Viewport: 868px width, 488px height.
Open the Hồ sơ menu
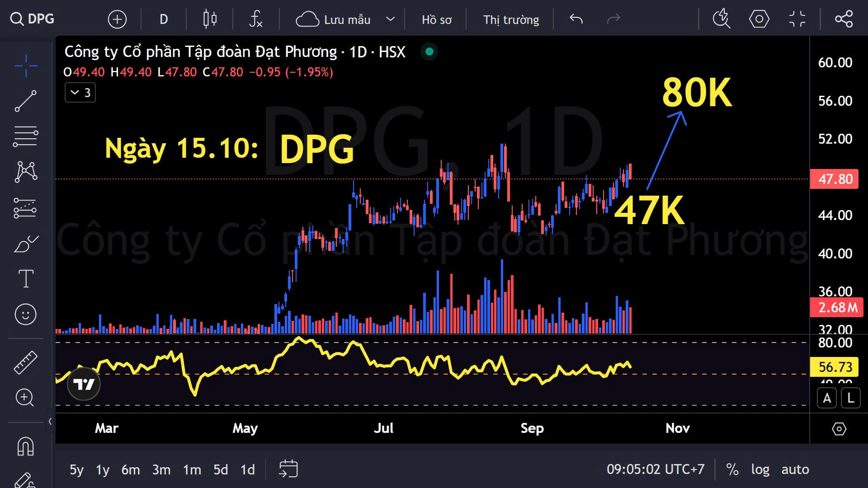[x=436, y=19]
